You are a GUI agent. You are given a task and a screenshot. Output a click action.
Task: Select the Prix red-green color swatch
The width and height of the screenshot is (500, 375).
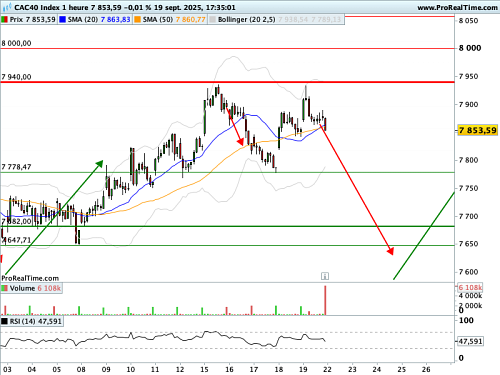(x=5, y=20)
